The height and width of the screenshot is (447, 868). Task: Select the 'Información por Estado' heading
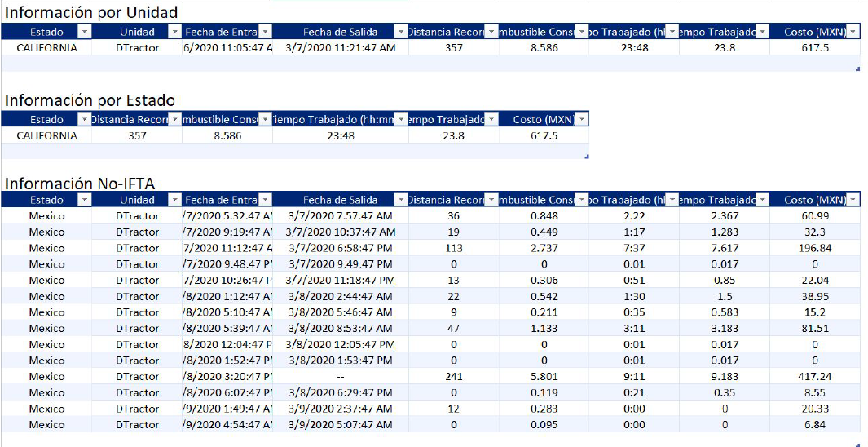point(90,100)
